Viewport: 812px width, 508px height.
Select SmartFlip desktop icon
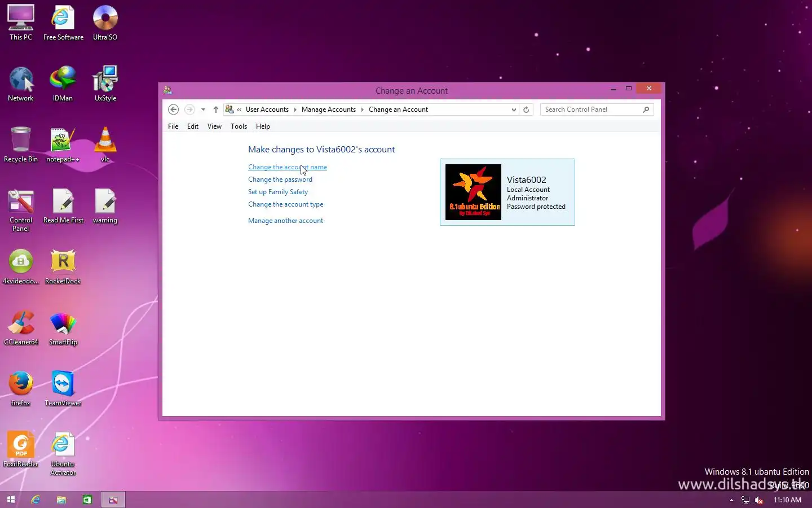point(63,328)
